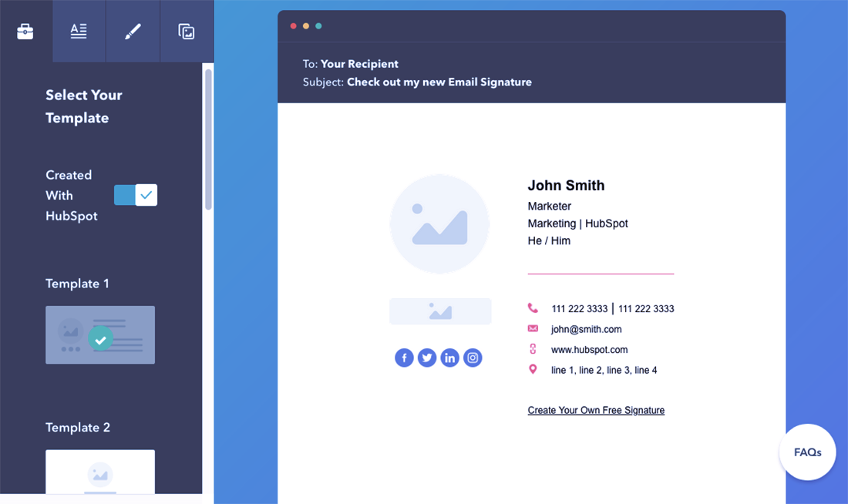Click the www.hubspot.com website link

tap(589, 350)
